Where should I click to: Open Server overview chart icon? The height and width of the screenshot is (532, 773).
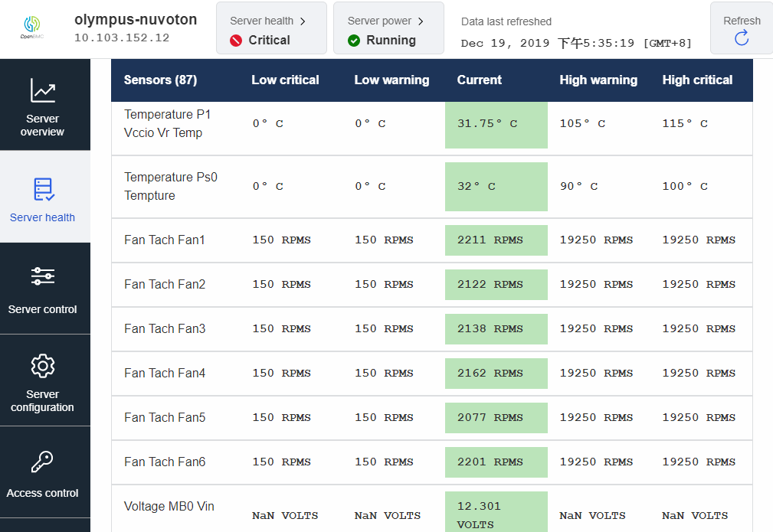point(43,90)
